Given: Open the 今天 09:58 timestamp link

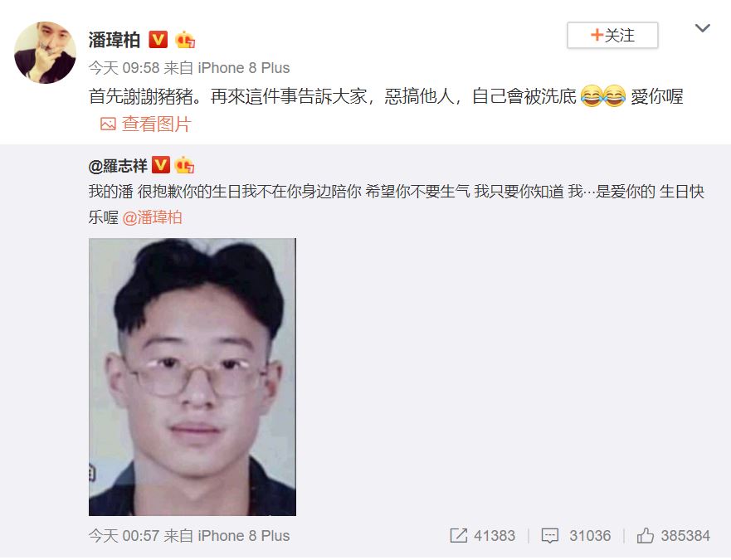Looking at the screenshot, I should pyautogui.click(x=124, y=68).
